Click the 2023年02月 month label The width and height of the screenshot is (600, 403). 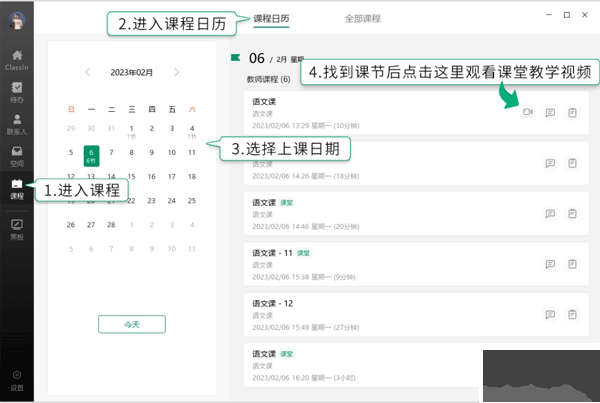(132, 72)
